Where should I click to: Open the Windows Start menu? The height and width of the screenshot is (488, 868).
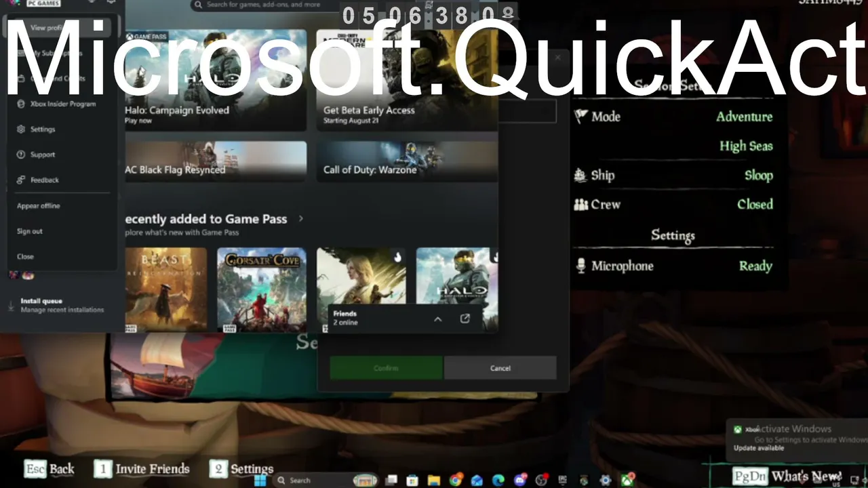[260, 481]
